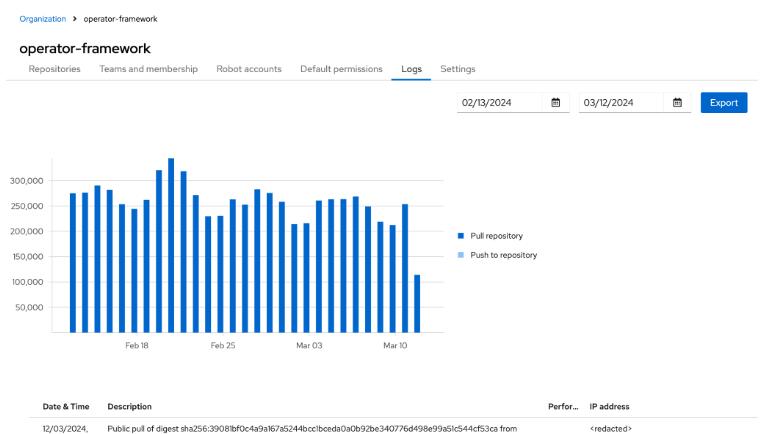Image resolution: width=763 pixels, height=434 pixels.
Task: Select the Default permissions tab
Action: [x=341, y=69]
